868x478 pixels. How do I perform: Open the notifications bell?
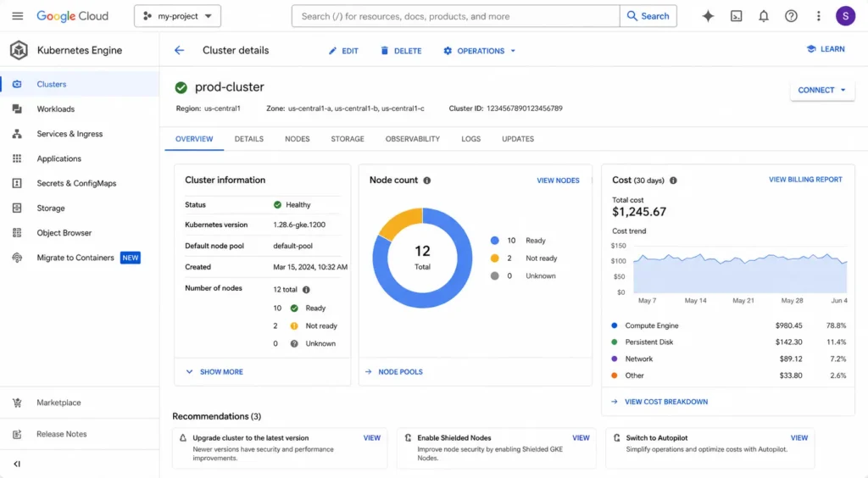[764, 16]
